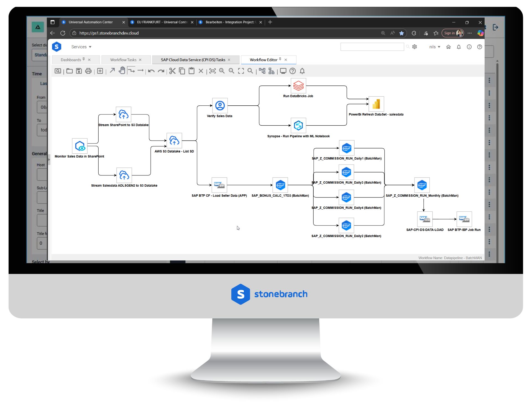
Task: Switch to the Workflow Tasks tab
Action: (x=123, y=60)
